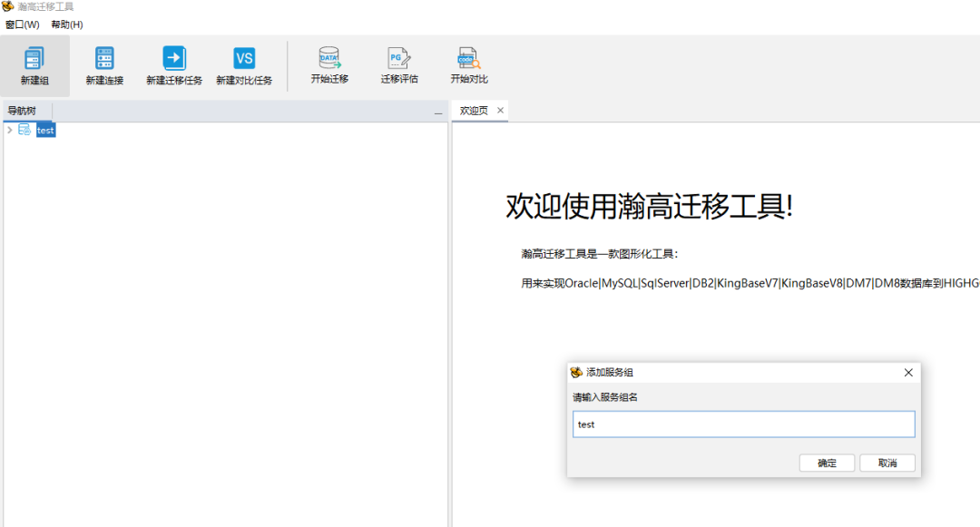Image resolution: width=980 pixels, height=527 pixels.
Task: Click the 添加服务组 dialog title text
Action: tap(610, 372)
